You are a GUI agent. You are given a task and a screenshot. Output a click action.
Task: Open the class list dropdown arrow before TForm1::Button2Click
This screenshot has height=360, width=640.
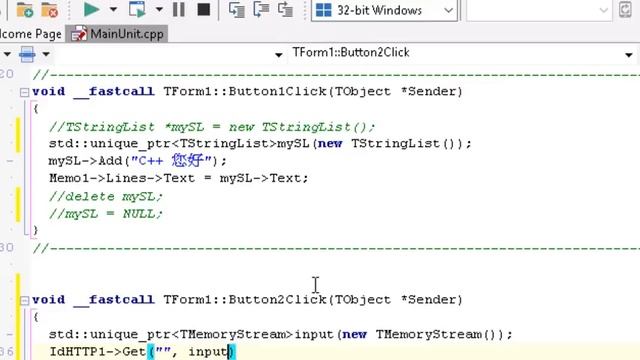tap(278, 54)
